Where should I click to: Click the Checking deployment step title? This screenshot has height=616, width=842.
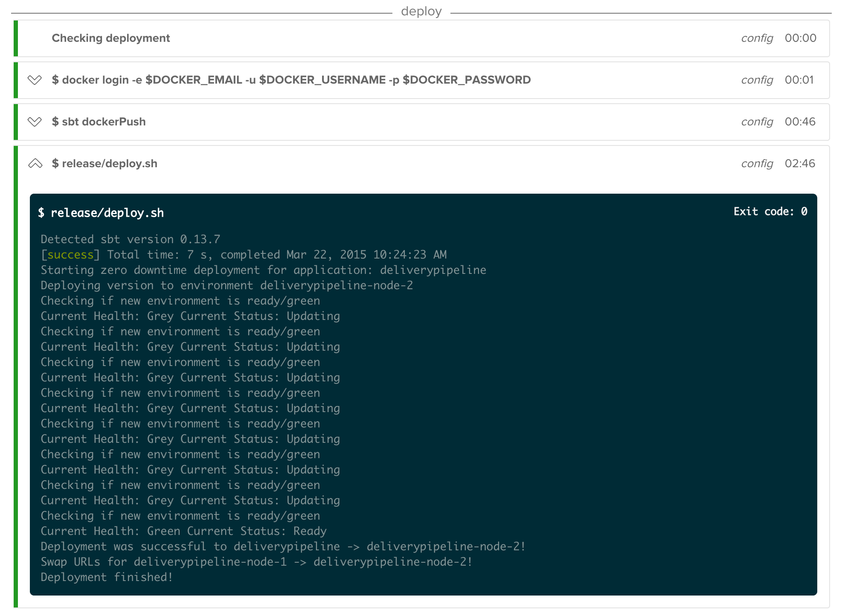(x=110, y=38)
